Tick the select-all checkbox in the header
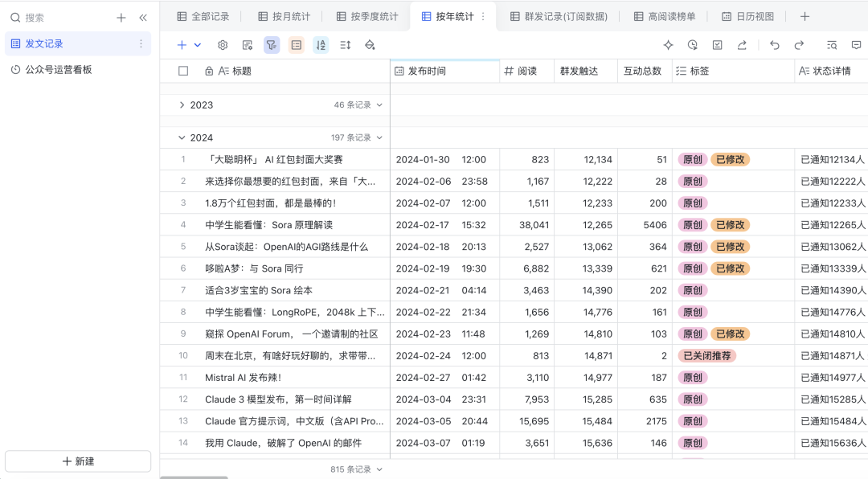The height and width of the screenshot is (479, 868). click(183, 71)
